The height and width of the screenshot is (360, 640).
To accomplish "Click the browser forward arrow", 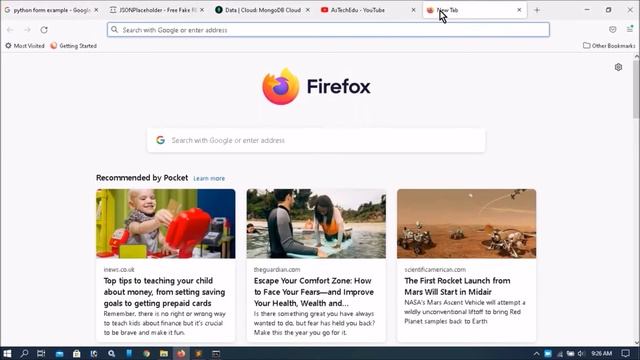I will (27, 30).
